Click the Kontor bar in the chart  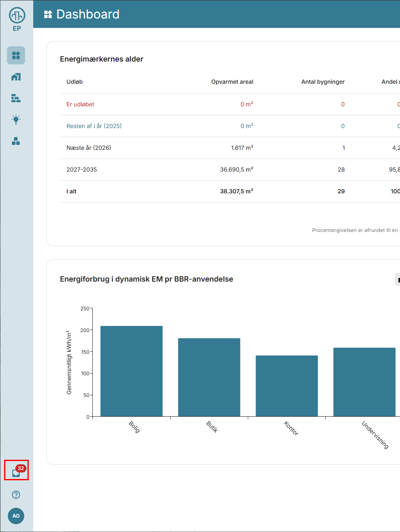click(287, 386)
